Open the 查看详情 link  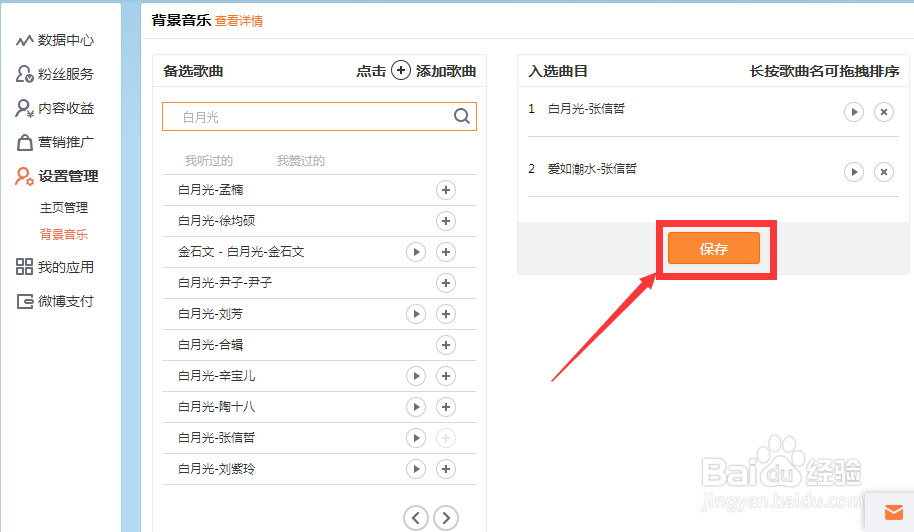239,20
